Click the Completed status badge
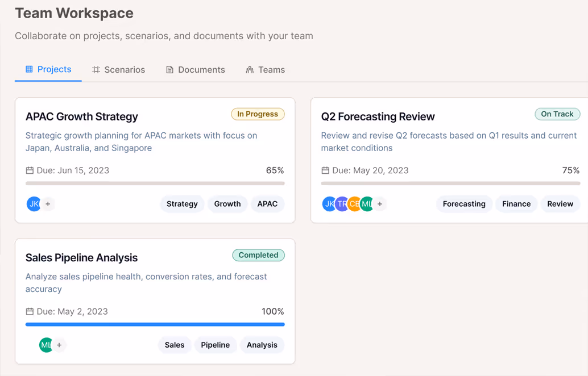Viewport: 588px width, 376px height. point(258,255)
